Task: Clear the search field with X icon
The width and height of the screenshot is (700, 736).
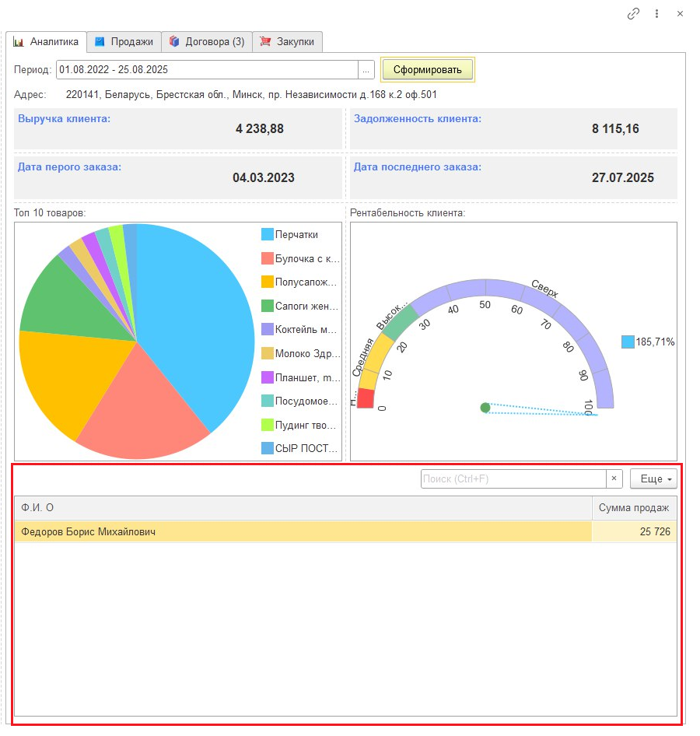Action: point(614,479)
